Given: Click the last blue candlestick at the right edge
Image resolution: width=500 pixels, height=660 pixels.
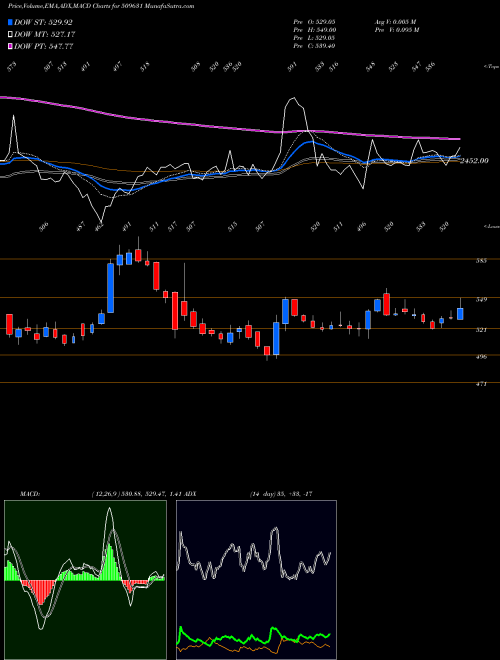Looking at the screenshot, I should pyautogui.click(x=460, y=314).
